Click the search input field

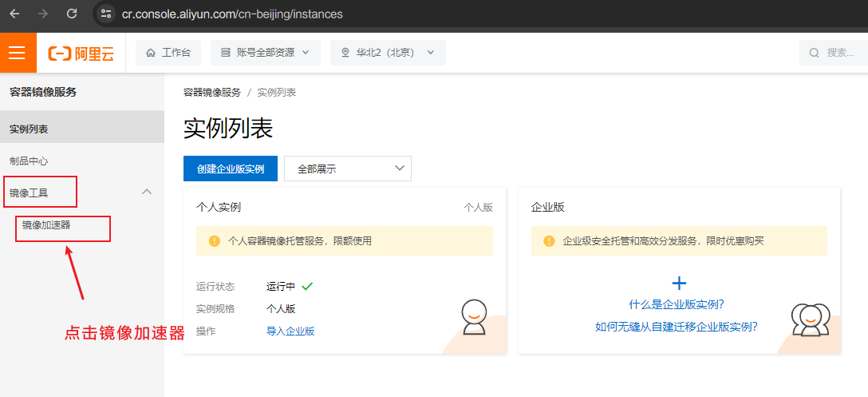click(834, 53)
